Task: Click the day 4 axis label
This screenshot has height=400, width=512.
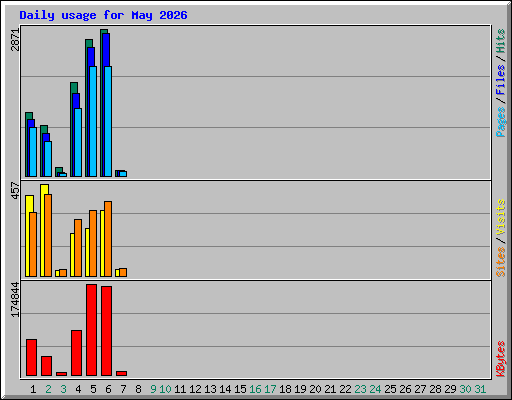Action: [x=78, y=389]
